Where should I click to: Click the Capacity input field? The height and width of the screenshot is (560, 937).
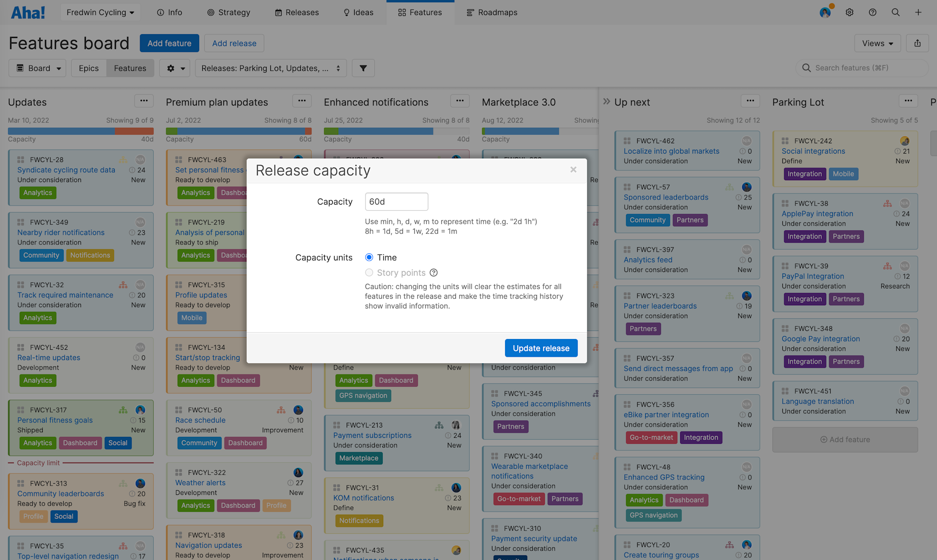coord(396,202)
